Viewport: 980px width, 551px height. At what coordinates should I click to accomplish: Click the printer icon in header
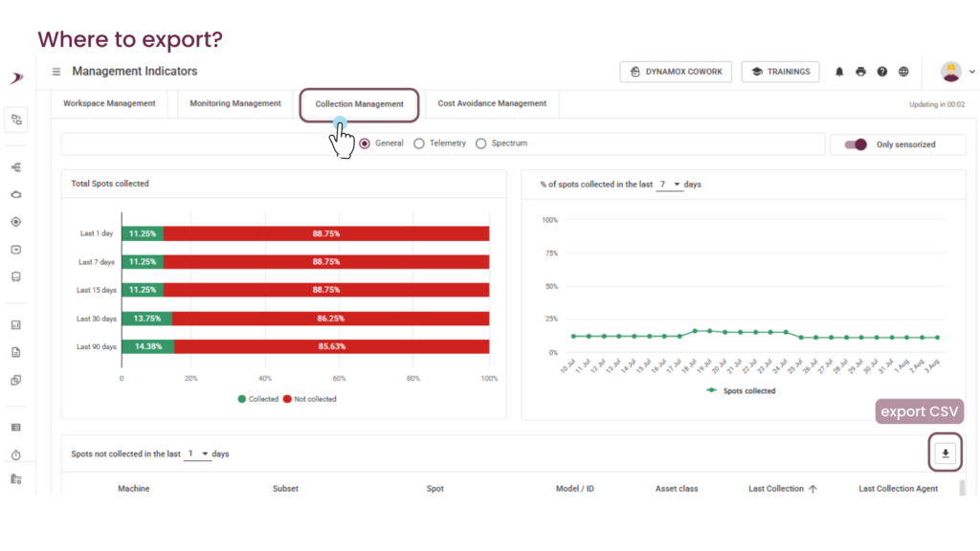coord(860,72)
